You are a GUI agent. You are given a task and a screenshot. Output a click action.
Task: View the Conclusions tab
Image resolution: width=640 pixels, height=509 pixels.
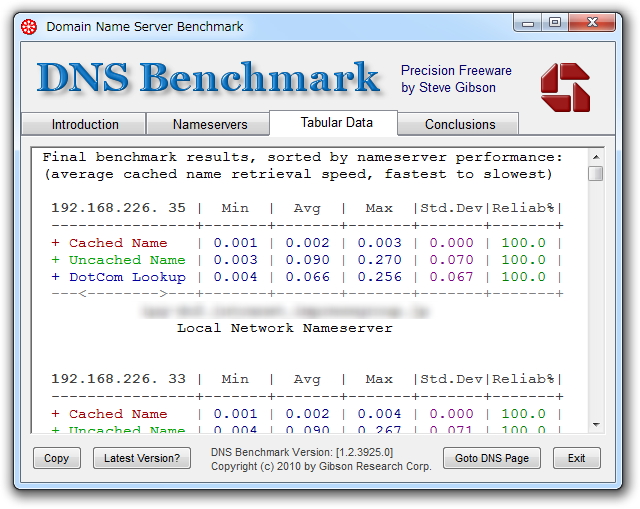pyautogui.click(x=460, y=124)
